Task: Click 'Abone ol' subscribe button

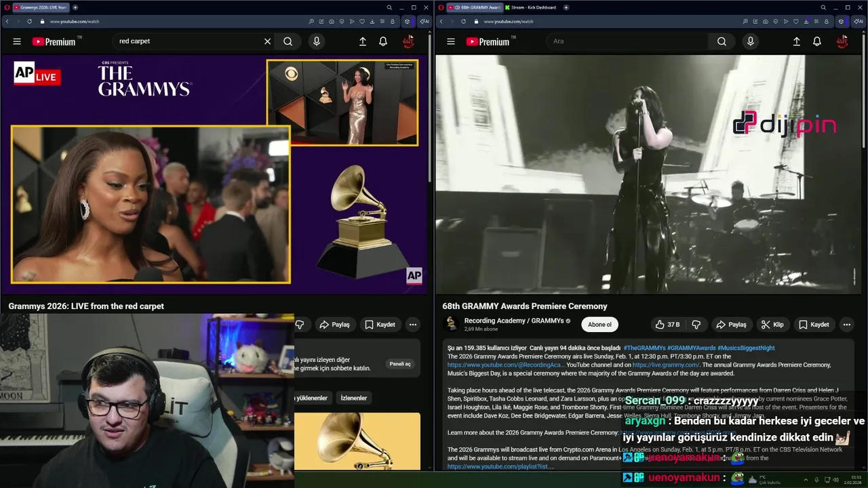Action: (x=599, y=325)
